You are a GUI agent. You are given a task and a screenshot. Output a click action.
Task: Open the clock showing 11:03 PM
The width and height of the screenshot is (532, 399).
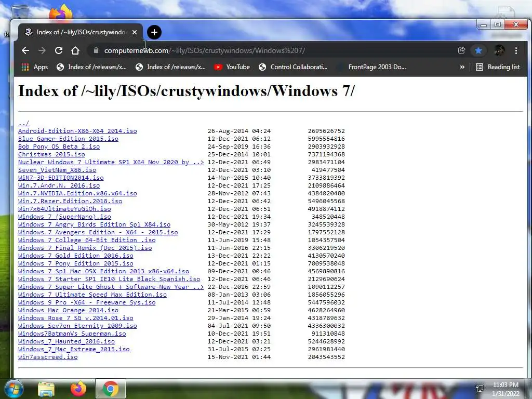[x=506, y=389]
